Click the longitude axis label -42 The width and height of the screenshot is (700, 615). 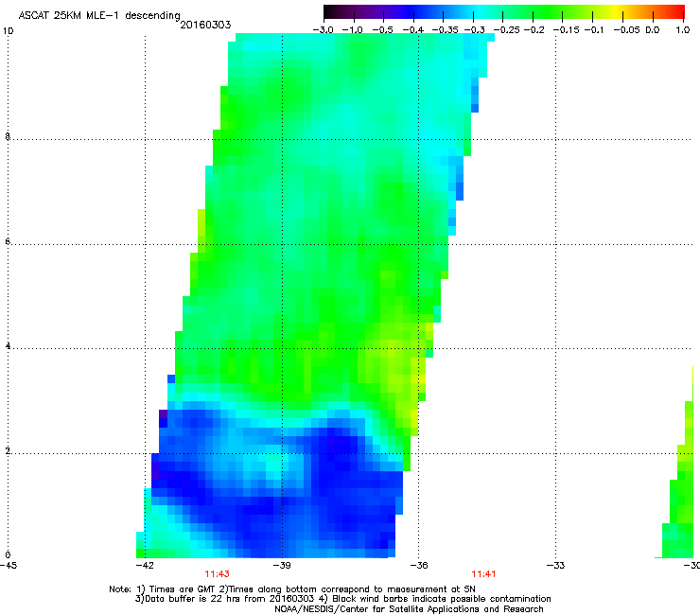[x=145, y=566]
